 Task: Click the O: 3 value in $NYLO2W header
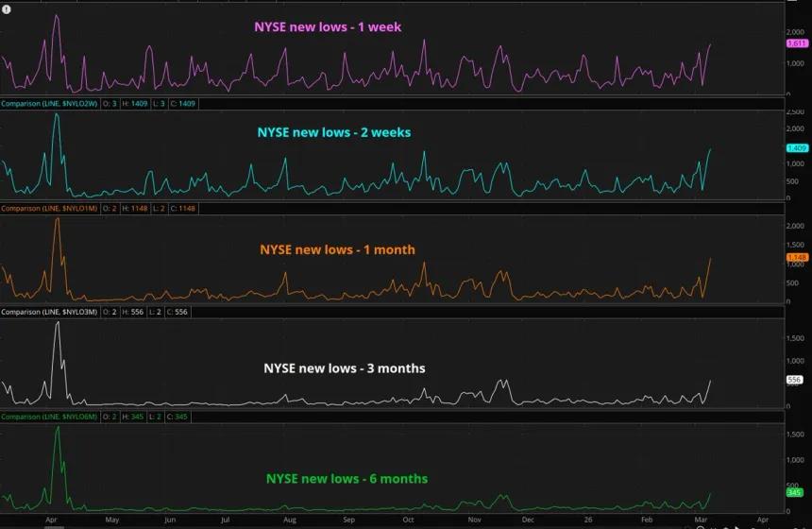point(110,104)
